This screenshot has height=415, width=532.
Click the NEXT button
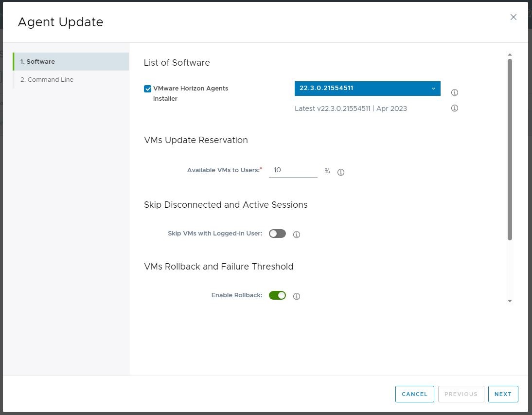point(503,394)
